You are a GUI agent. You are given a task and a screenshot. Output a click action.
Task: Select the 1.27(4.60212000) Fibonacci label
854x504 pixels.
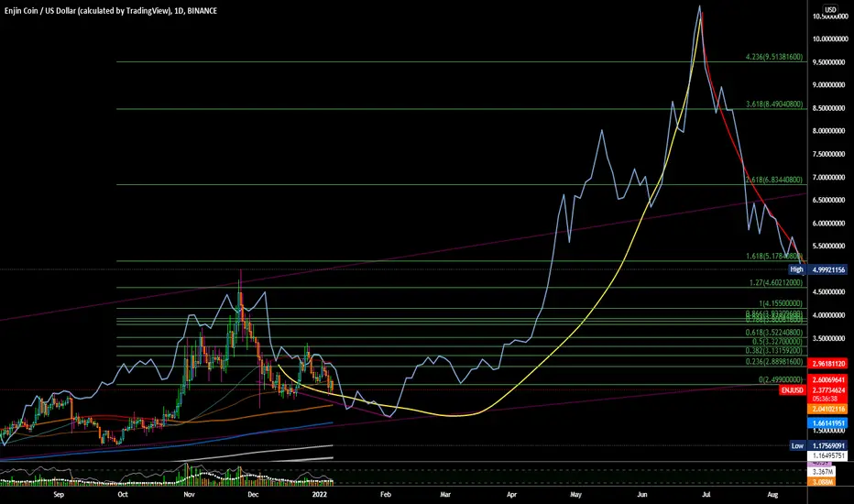pos(776,282)
